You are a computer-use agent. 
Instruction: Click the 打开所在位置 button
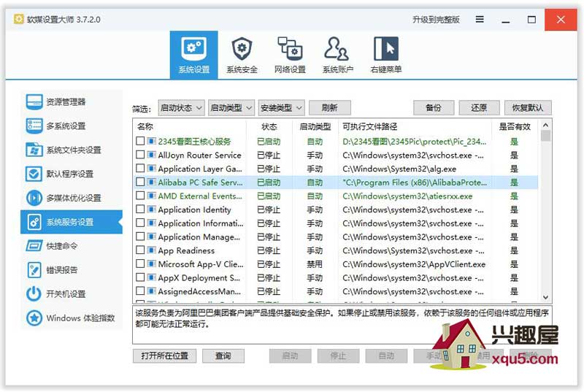coord(164,356)
